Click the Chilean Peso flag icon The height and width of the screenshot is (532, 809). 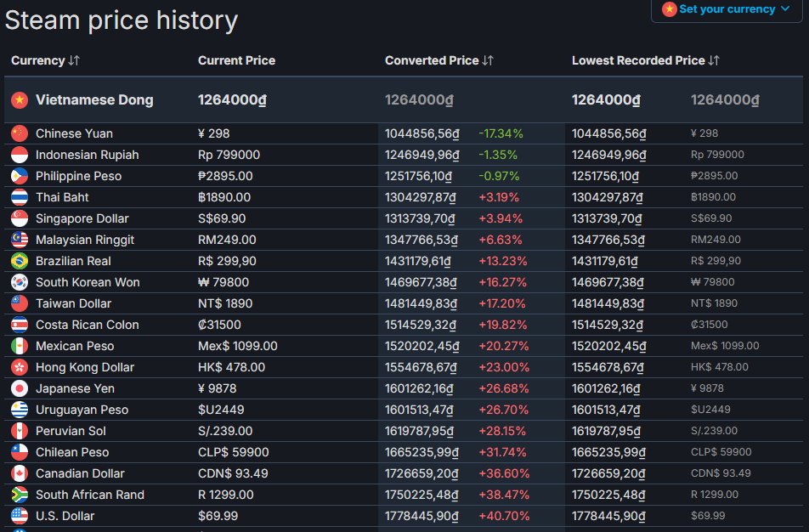tap(20, 452)
